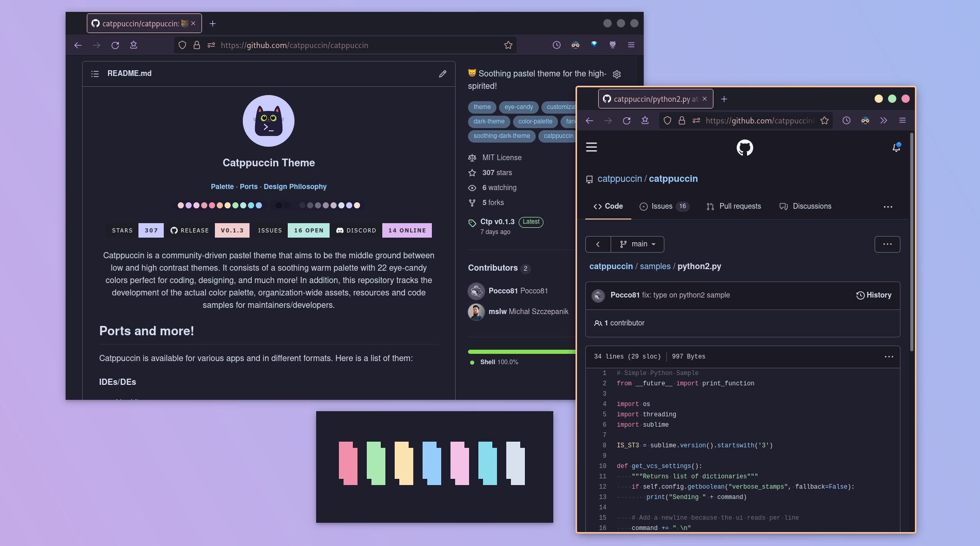Click catppuccin owner link in repo title

click(619, 179)
